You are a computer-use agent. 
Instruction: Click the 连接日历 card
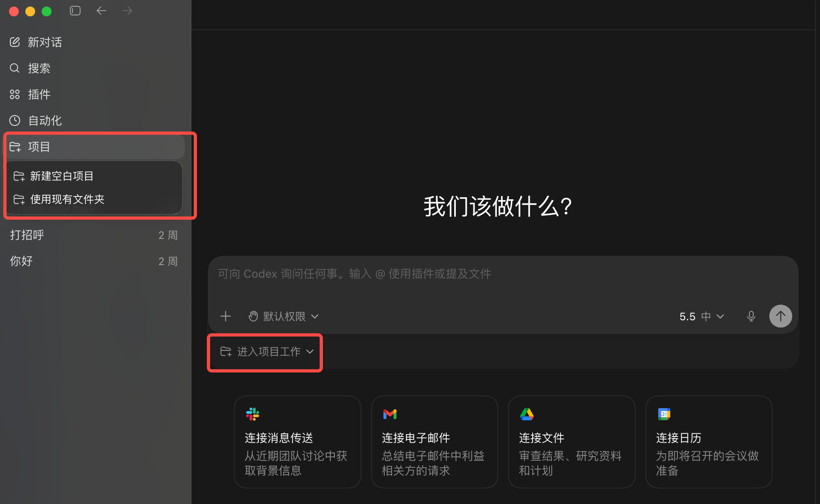pos(709,442)
